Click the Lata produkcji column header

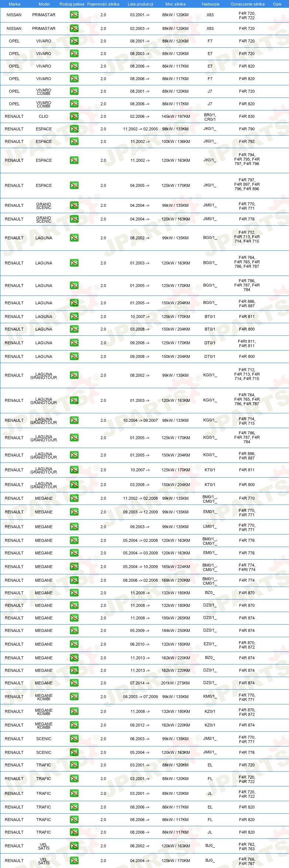(140, 4)
